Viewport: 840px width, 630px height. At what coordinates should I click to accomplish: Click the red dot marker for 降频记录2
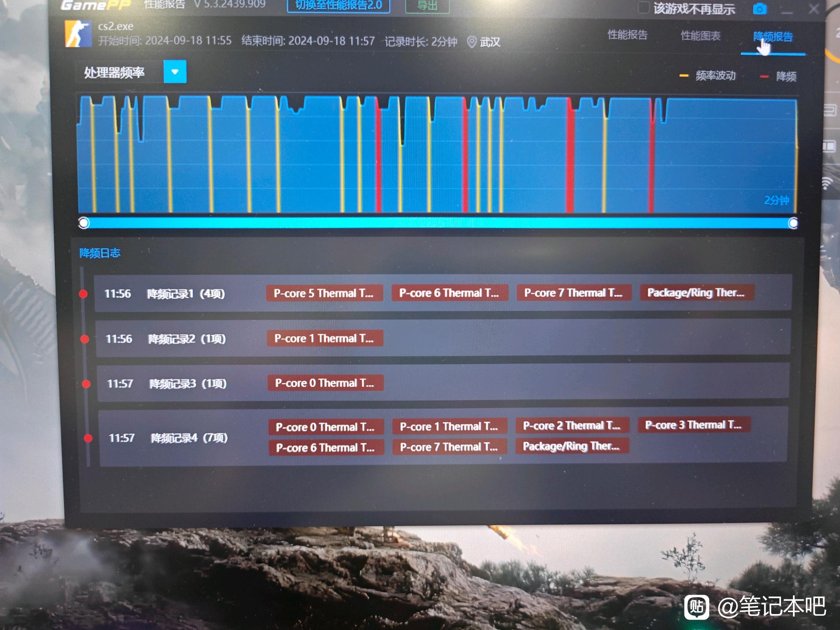(x=85, y=339)
